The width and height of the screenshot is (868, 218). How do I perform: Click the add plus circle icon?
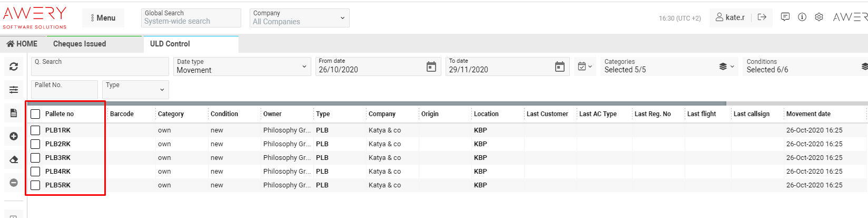tap(14, 136)
